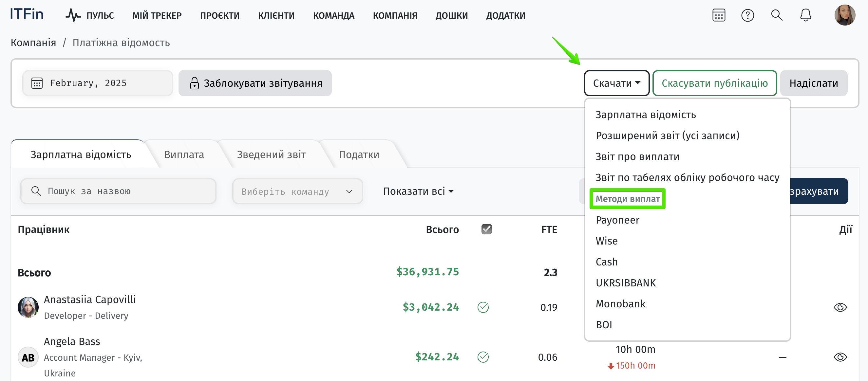Click amount $242.24
868x381 pixels.
click(x=437, y=356)
